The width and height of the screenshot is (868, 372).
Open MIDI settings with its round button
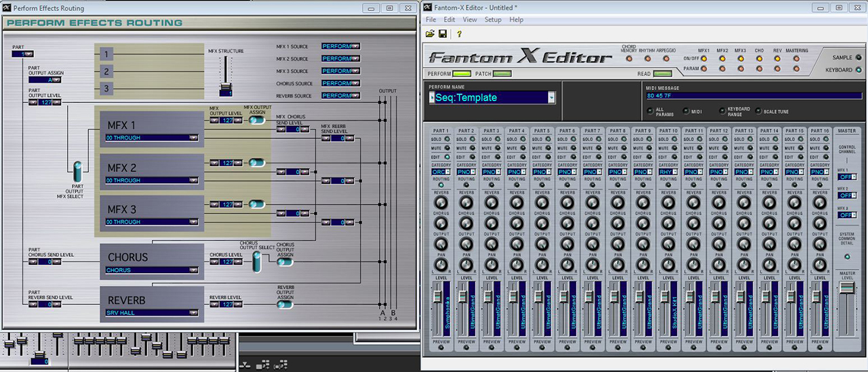click(685, 111)
